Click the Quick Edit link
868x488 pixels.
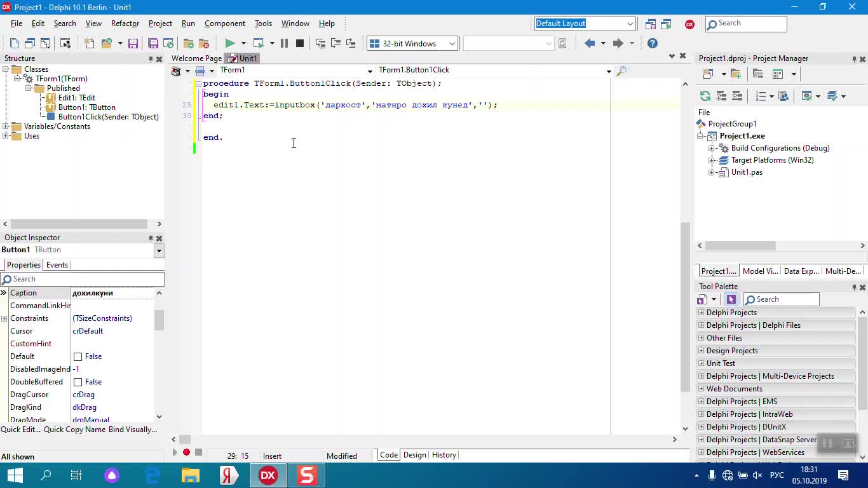(21, 430)
